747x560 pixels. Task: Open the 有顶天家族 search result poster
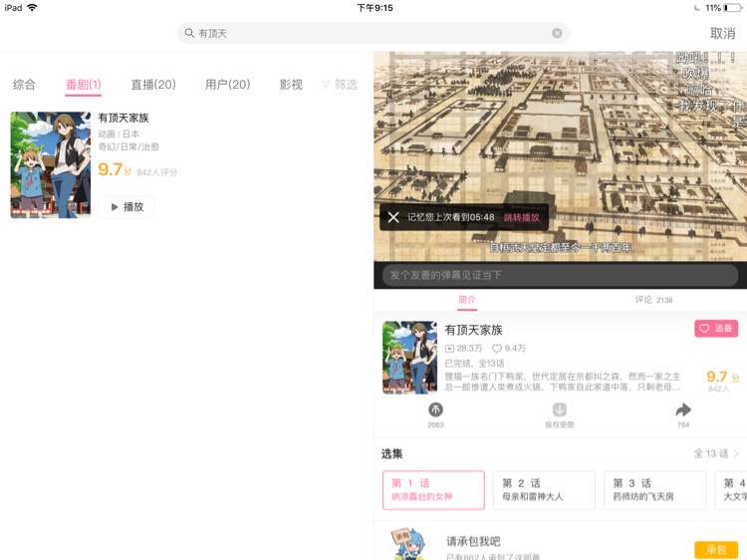point(51,164)
